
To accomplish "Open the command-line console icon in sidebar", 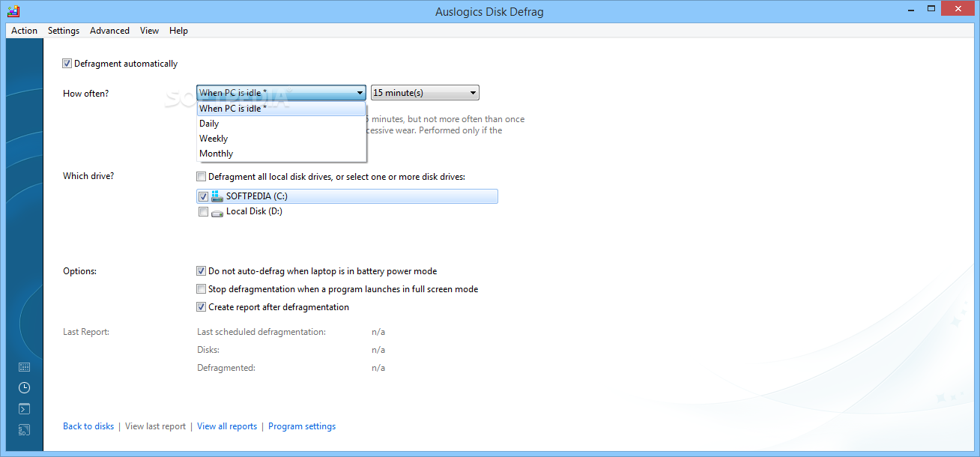I will (24, 409).
